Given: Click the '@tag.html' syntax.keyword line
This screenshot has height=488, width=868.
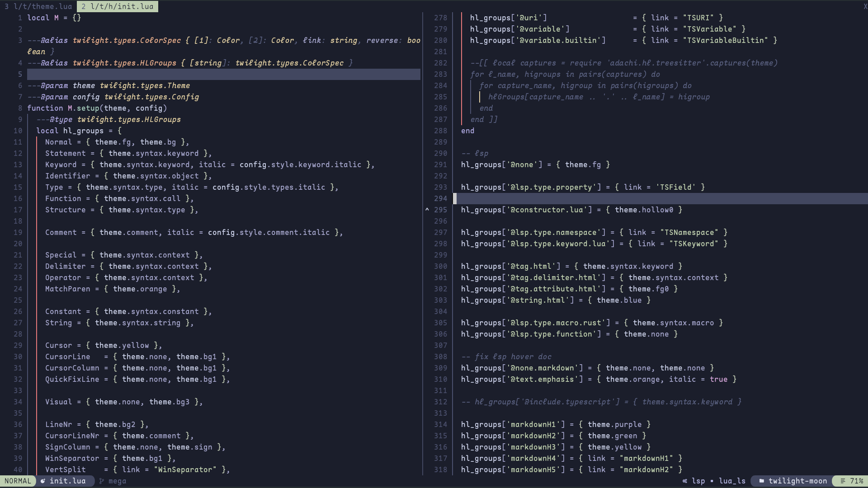Looking at the screenshot, I should (x=572, y=266).
